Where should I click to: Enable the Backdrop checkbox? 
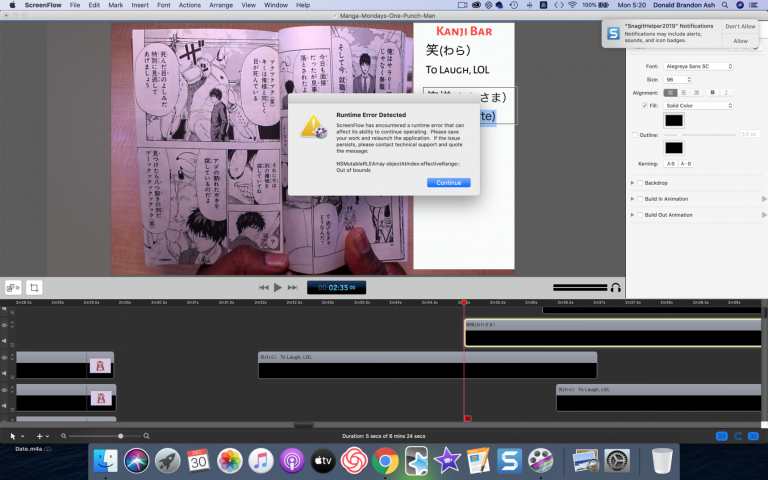click(x=640, y=183)
